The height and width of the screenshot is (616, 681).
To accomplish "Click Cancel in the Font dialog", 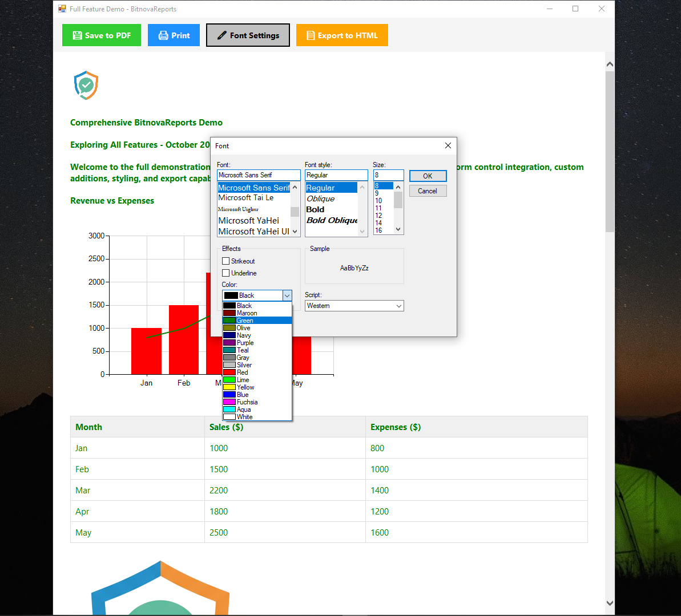I will [x=428, y=191].
